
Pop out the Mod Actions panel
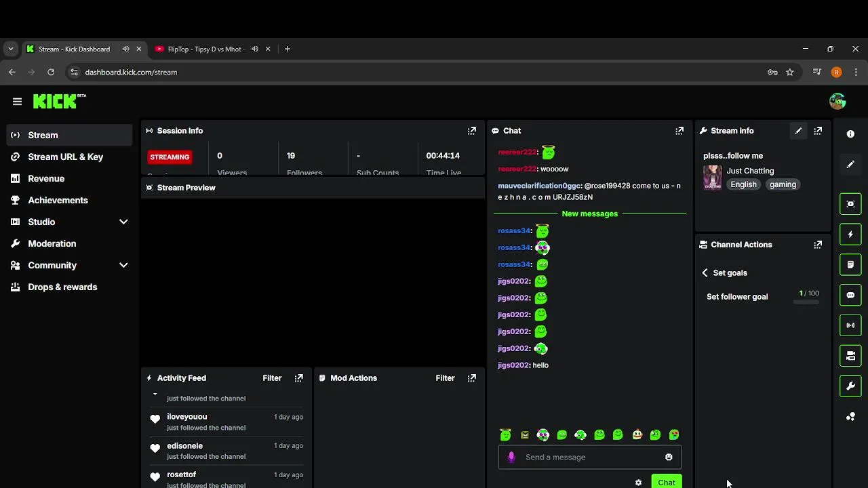click(472, 378)
